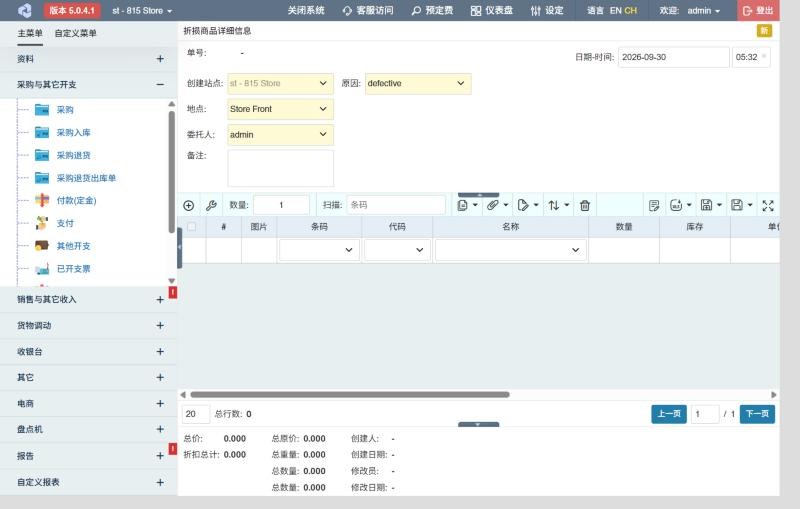Open 支付 menu entry
This screenshot has width=800, height=509.
(x=65, y=223)
